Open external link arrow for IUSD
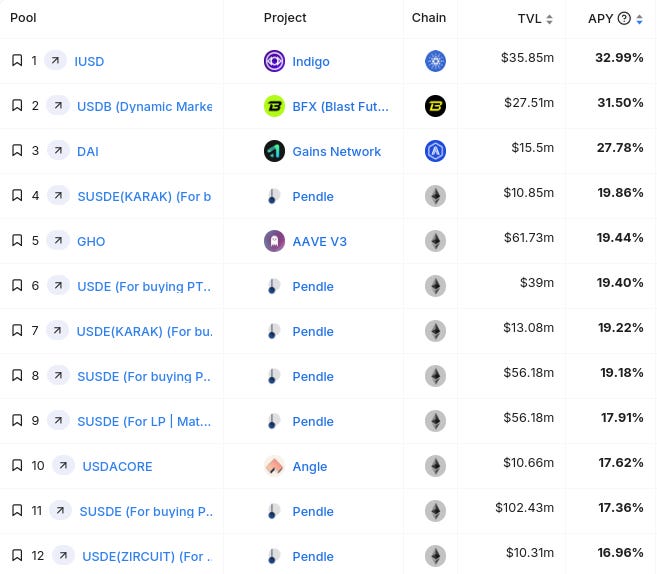 [x=55, y=61]
